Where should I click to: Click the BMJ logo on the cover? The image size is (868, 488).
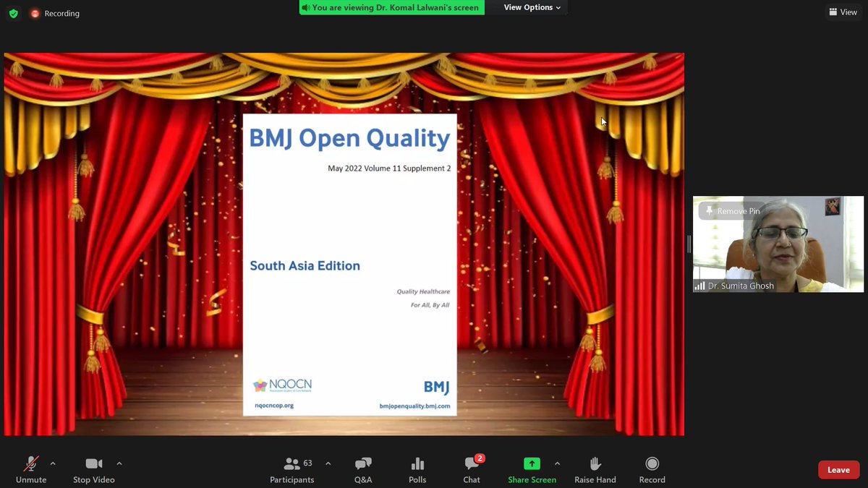pos(436,388)
